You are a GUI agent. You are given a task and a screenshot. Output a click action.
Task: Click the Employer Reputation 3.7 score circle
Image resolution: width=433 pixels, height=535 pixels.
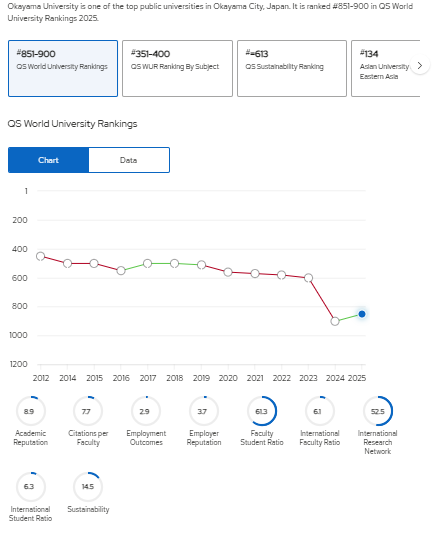pyautogui.click(x=204, y=411)
